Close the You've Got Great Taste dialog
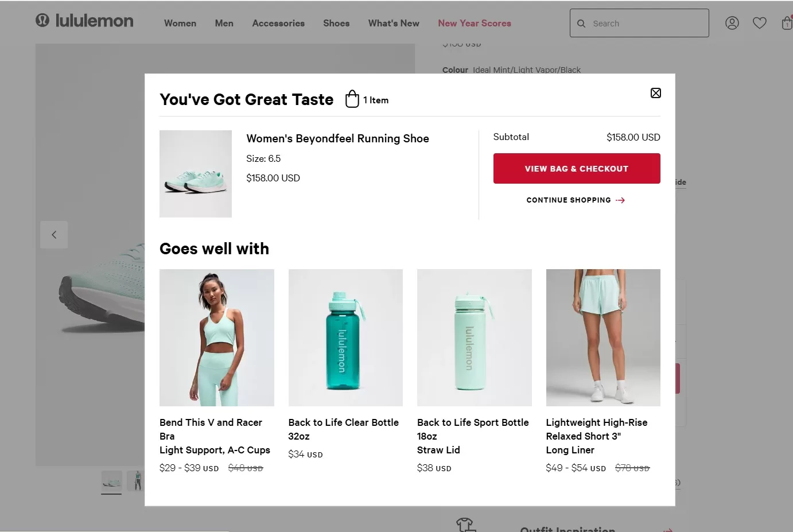This screenshot has height=532, width=793. [656, 93]
